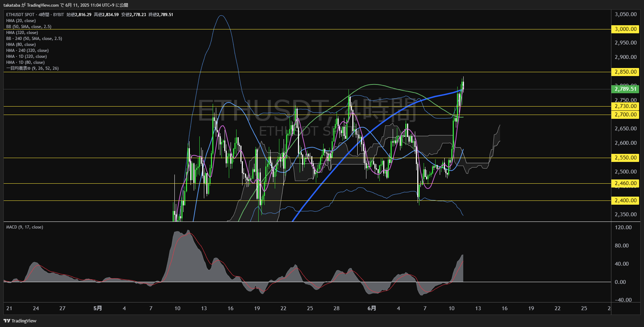644x327 pixels.
Task: Click the 40.00 MACD axis label
Action: coord(622,264)
